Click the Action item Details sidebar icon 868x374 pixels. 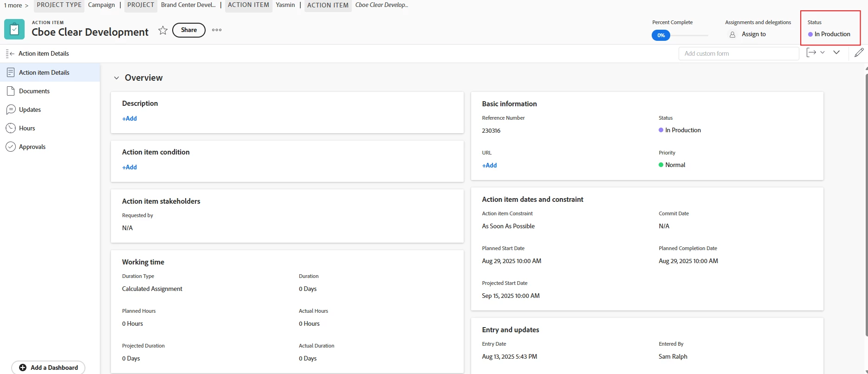pos(11,72)
